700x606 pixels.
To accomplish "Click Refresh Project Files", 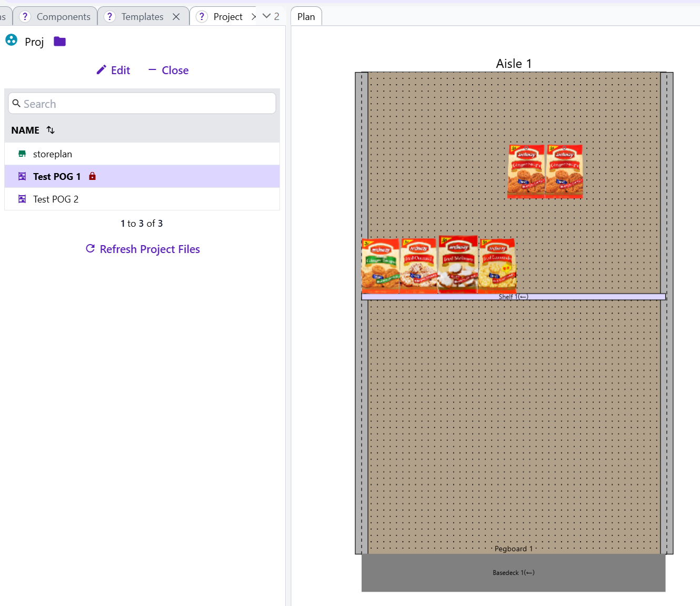I will tap(143, 249).
